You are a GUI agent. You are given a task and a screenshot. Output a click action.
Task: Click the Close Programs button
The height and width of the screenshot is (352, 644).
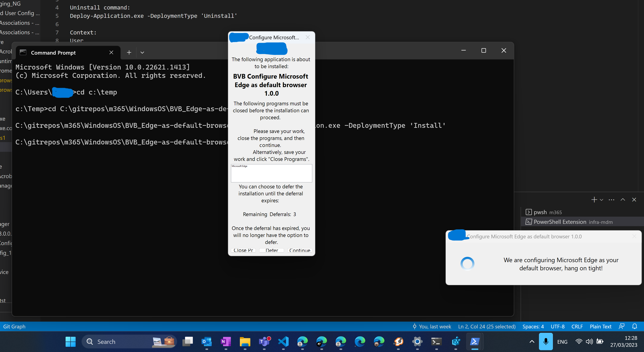pyautogui.click(x=243, y=250)
